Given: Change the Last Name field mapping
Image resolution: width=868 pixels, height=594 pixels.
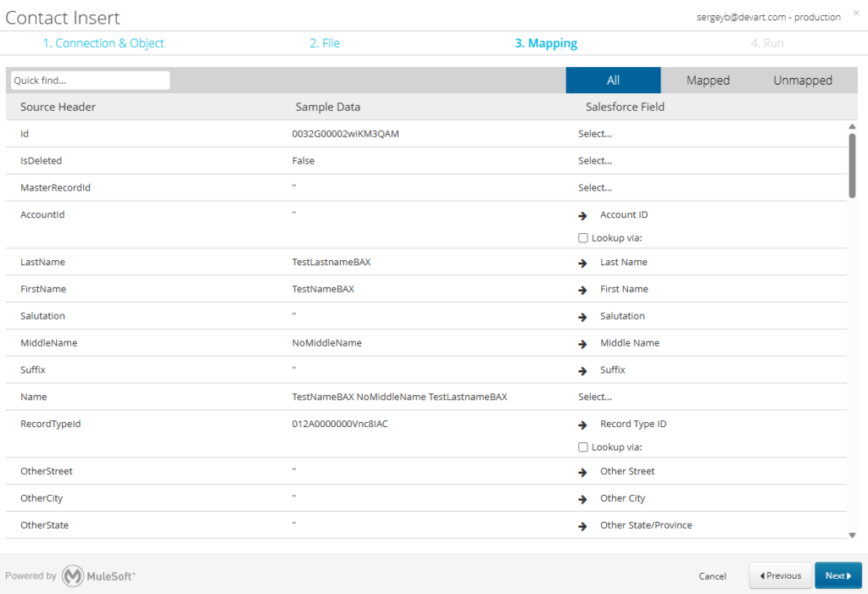Looking at the screenshot, I should tap(623, 262).
